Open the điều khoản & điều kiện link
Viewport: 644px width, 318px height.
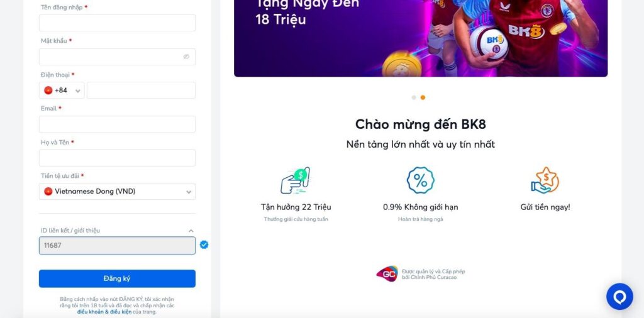[x=104, y=312]
